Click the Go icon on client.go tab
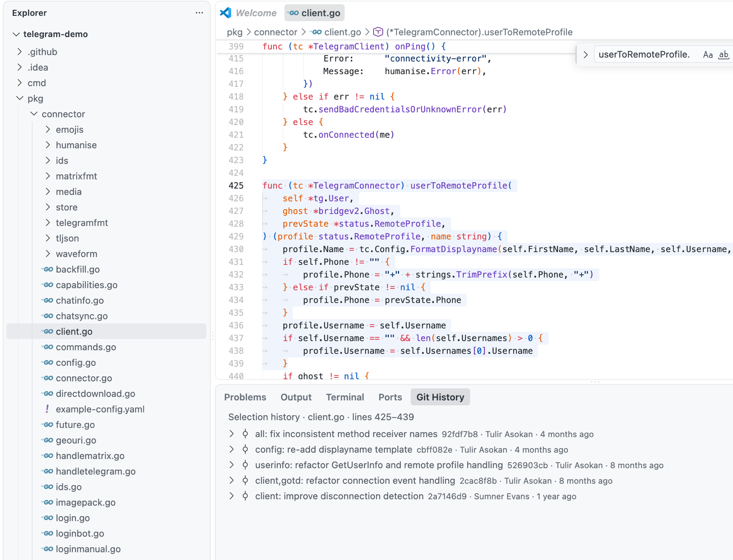This screenshot has height=560, width=733. [293, 13]
